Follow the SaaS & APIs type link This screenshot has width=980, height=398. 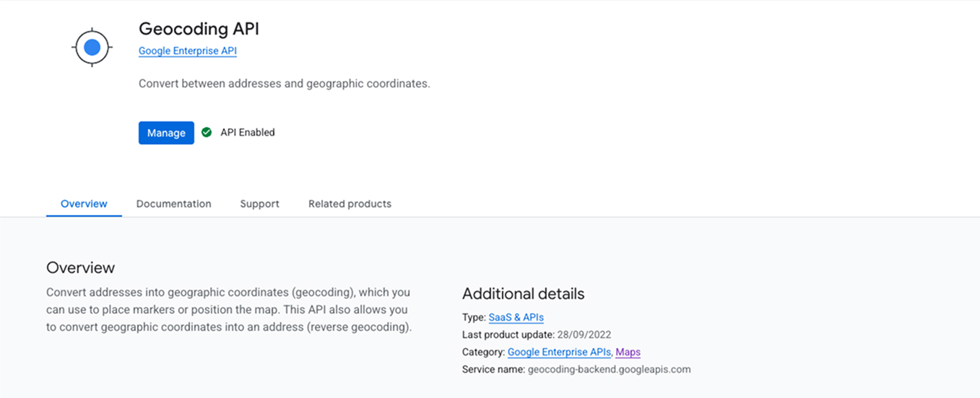pyautogui.click(x=516, y=317)
